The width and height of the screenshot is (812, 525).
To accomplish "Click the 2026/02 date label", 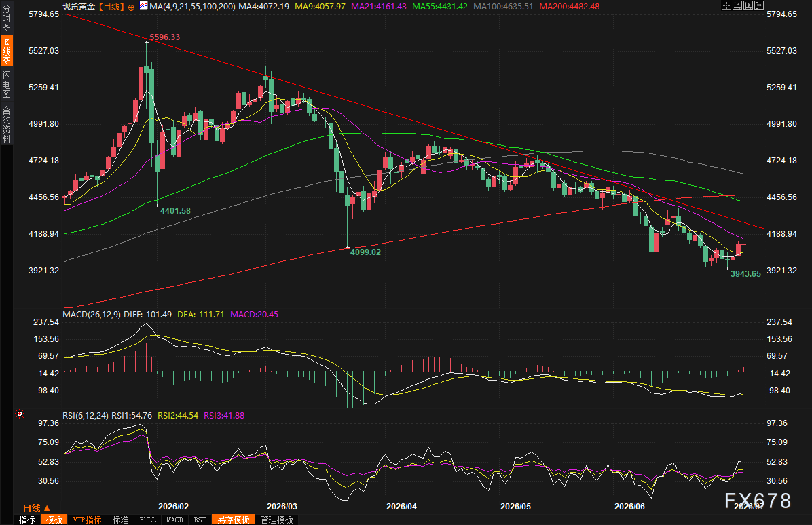I will (174, 507).
